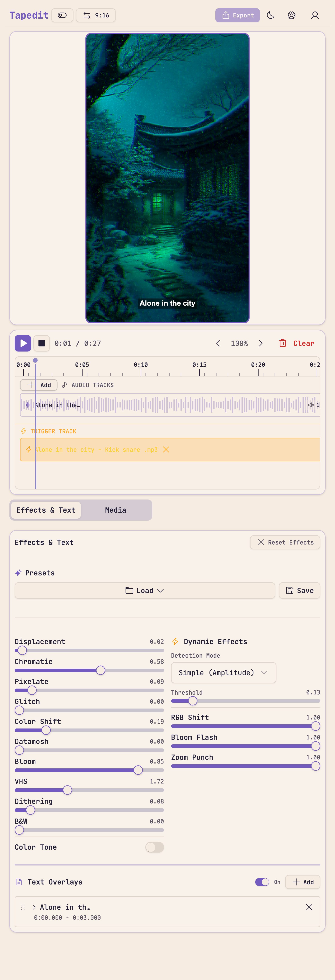335x980 pixels.
Task: Click the Bloom slider handle
Action: (x=138, y=770)
